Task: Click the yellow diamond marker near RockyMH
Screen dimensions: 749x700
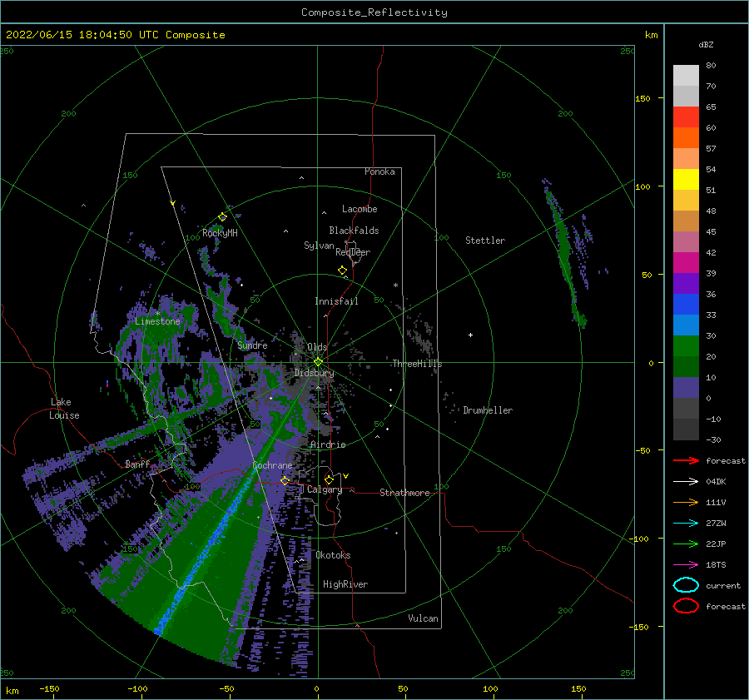Action: [x=222, y=217]
